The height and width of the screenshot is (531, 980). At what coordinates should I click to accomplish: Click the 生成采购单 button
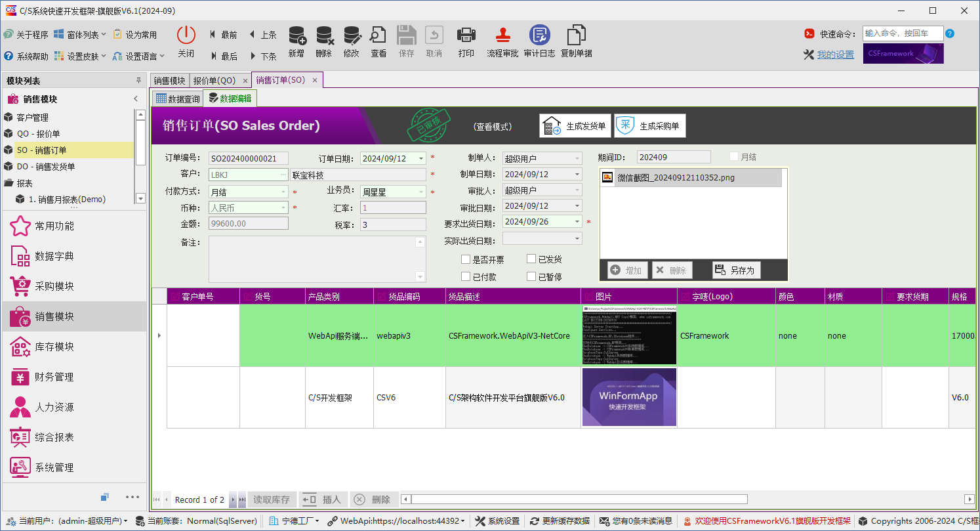tap(650, 126)
